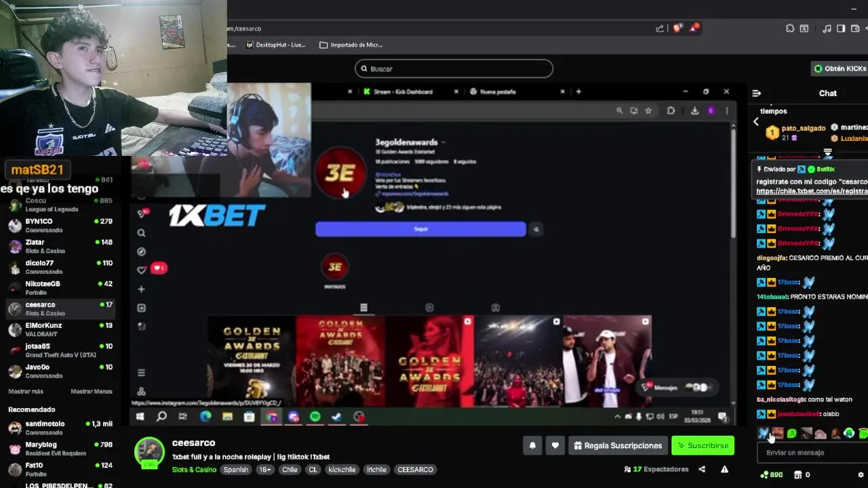
Task: Open the chile.1xbet.com link in chat
Action: pyautogui.click(x=812, y=191)
